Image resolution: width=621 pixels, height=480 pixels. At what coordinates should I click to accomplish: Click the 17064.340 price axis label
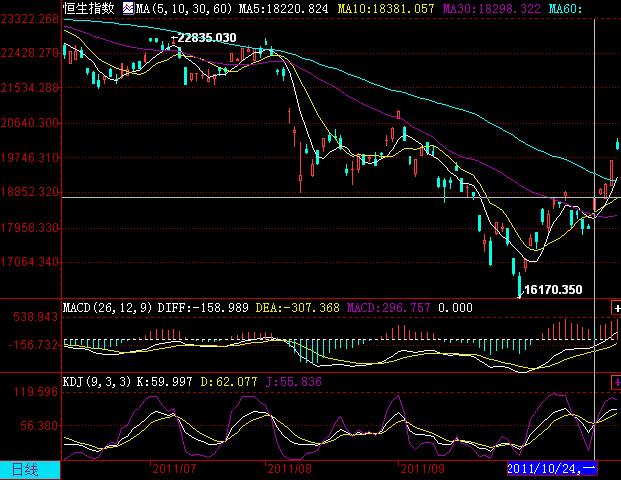(30, 262)
